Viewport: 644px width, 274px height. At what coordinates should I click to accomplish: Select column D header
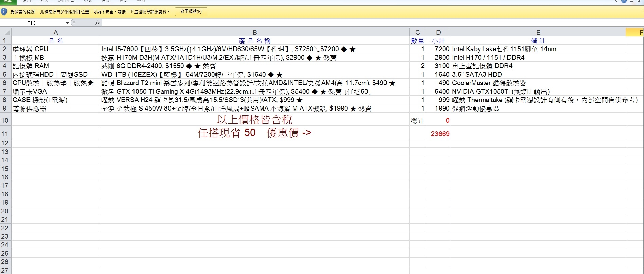(x=438, y=32)
